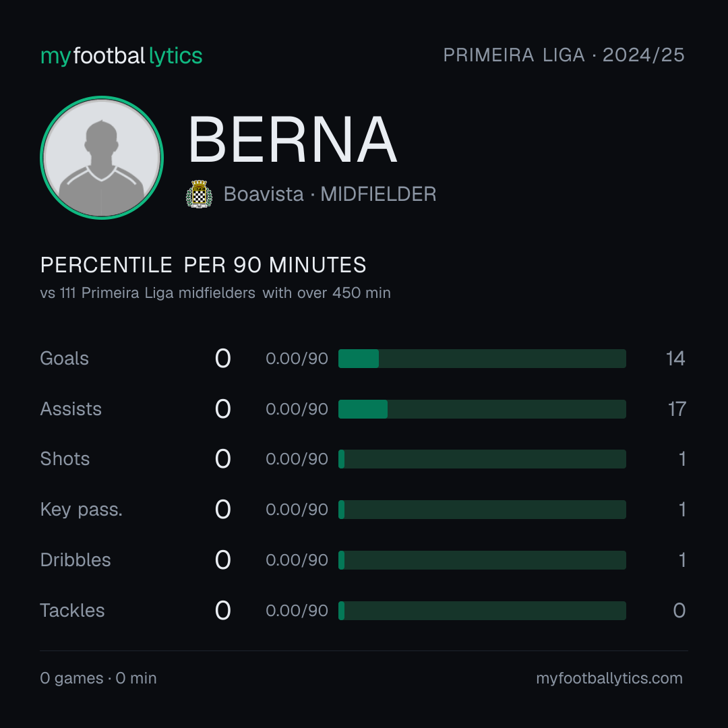Click the Dribbles percentile bar
Screen dimensions: 728x728
tap(482, 560)
